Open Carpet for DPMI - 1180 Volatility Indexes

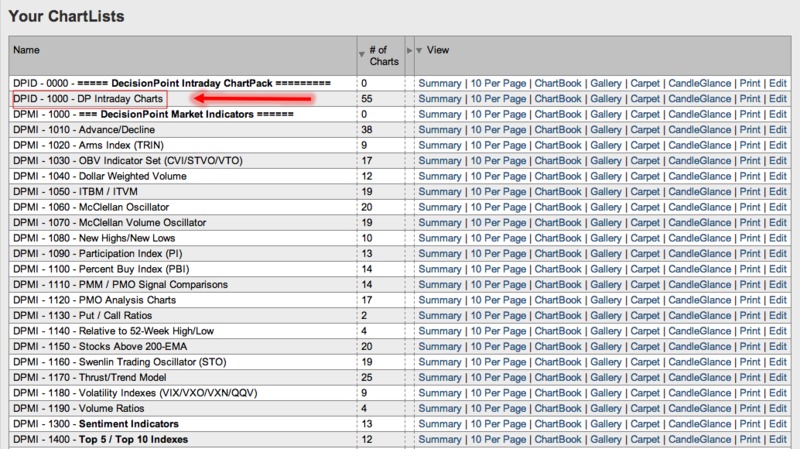click(645, 393)
